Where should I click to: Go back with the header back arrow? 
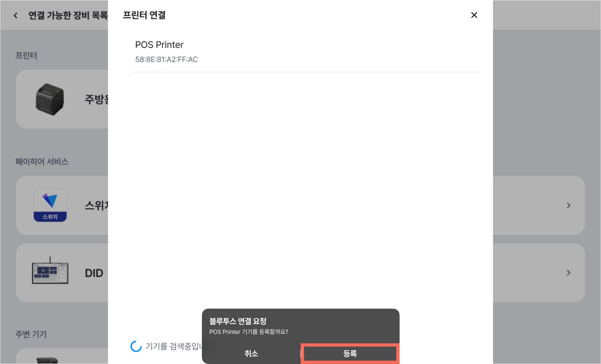pos(16,15)
